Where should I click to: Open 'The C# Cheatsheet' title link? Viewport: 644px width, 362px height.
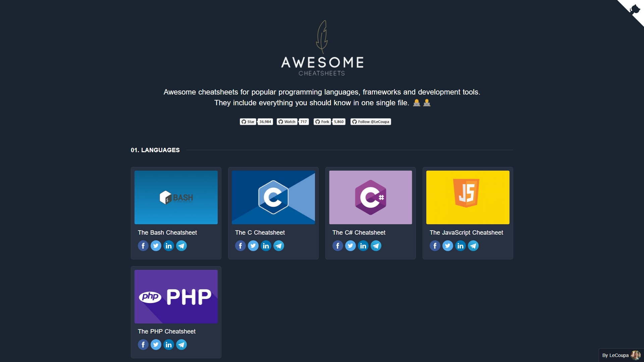tap(359, 233)
